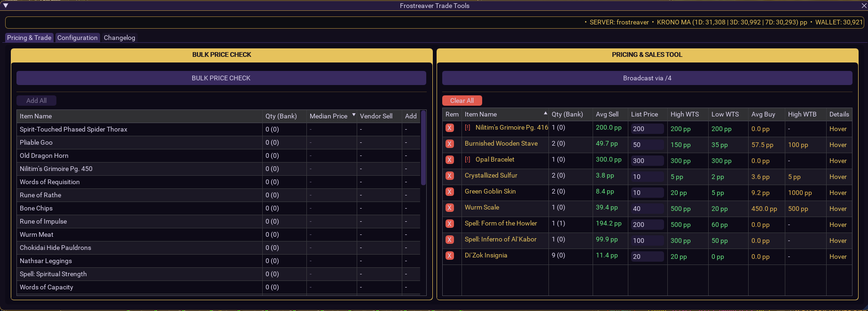Select Bone Chips row
868x311 pixels.
click(x=219, y=208)
